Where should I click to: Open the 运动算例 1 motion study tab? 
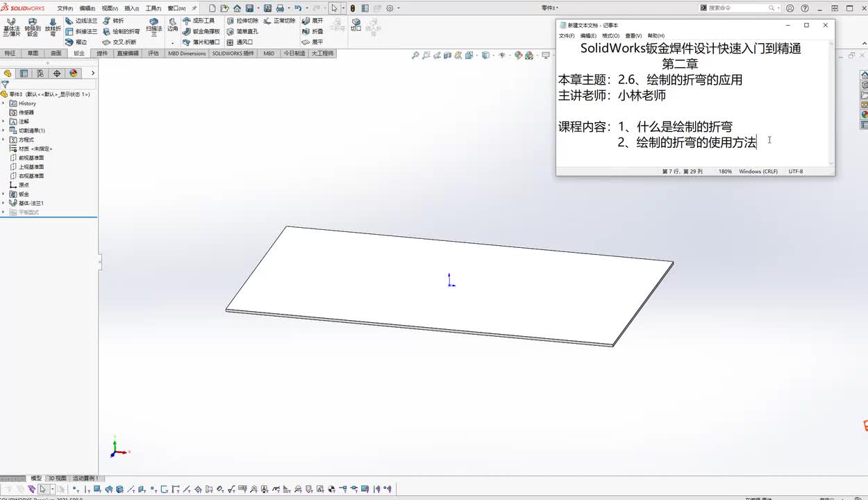pyautogui.click(x=85, y=478)
